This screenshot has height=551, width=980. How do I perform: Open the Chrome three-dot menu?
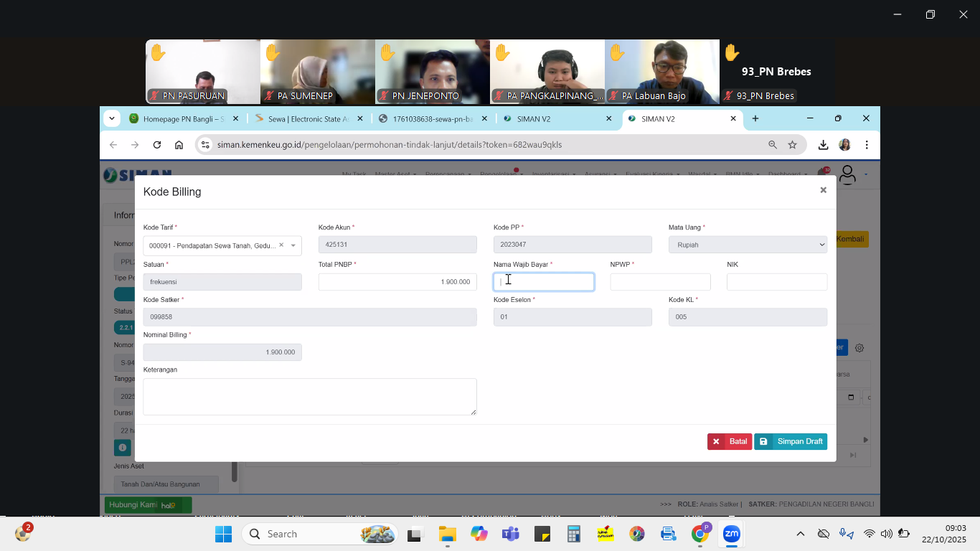click(x=867, y=145)
